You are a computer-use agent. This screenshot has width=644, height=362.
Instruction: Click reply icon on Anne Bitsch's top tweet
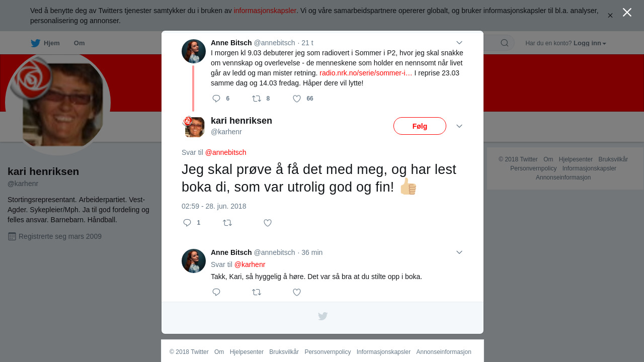point(216,99)
